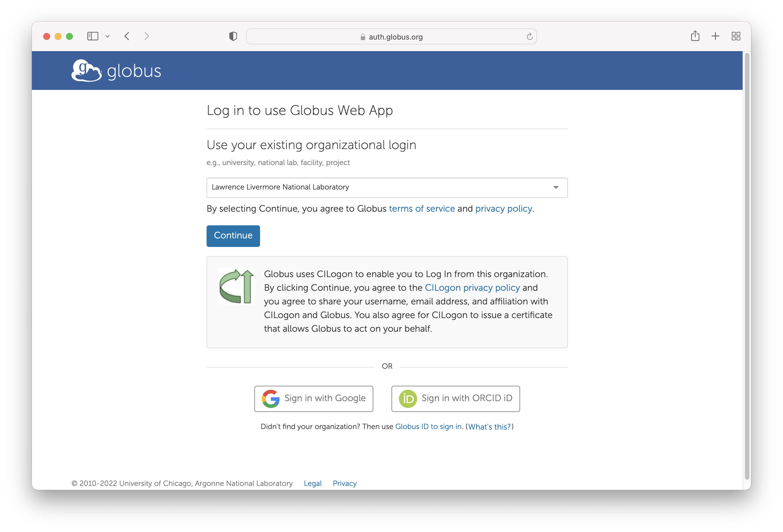The image size is (783, 532).
Task: Open the terms of service link
Action: (421, 209)
